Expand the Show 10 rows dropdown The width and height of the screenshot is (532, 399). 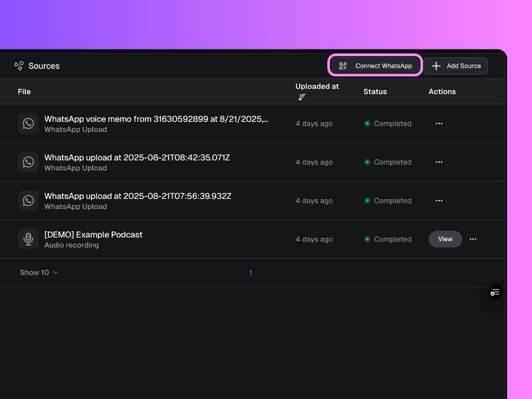(x=39, y=272)
